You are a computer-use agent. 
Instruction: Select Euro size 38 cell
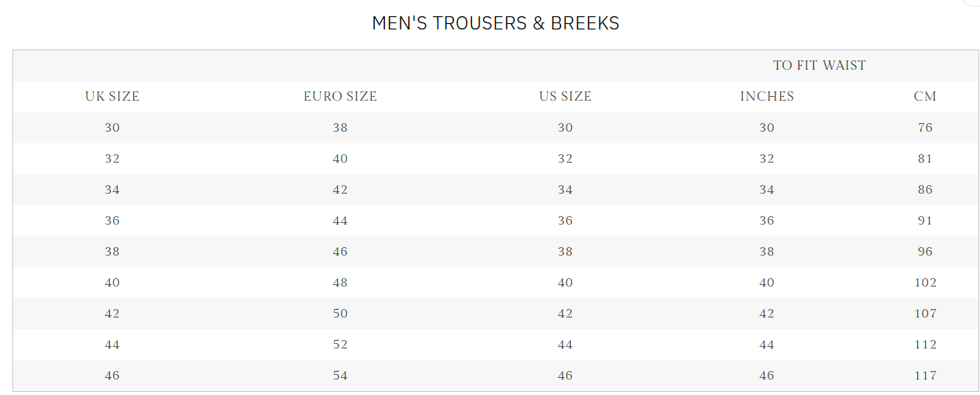click(x=340, y=128)
